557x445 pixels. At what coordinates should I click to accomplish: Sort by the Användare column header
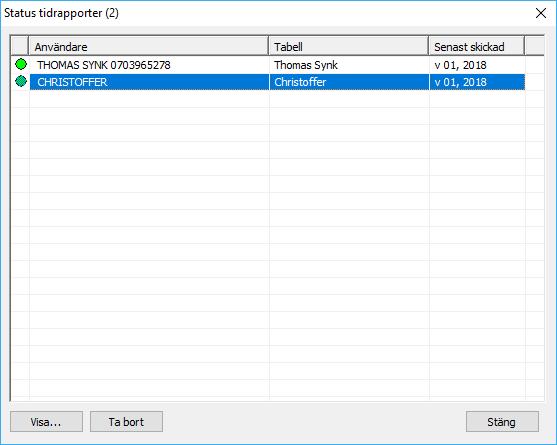click(x=148, y=46)
